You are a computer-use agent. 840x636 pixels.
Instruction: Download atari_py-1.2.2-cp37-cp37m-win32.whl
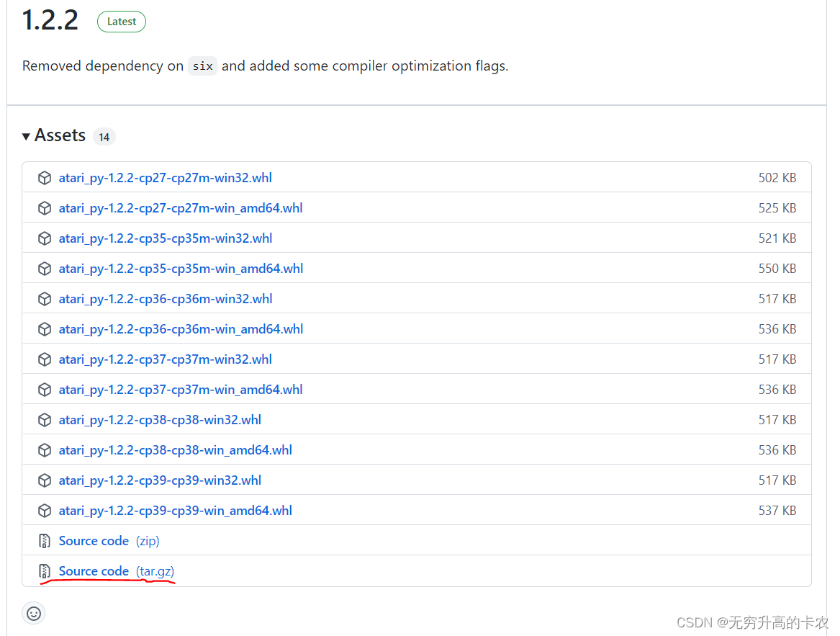click(165, 359)
